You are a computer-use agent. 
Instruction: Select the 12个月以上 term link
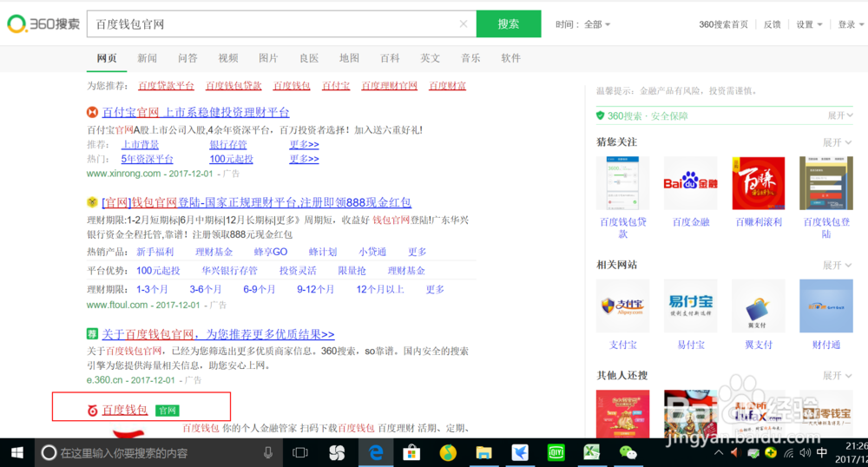tap(380, 289)
